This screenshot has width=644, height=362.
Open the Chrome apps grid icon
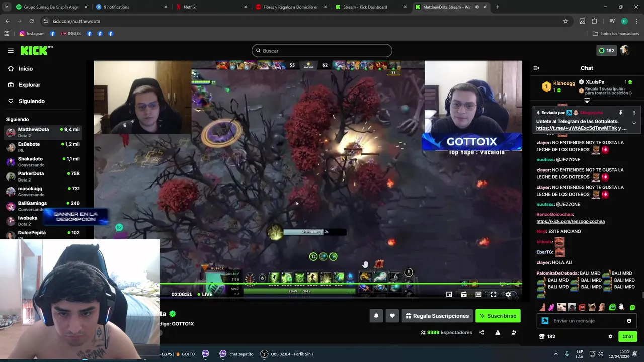pos(7,34)
